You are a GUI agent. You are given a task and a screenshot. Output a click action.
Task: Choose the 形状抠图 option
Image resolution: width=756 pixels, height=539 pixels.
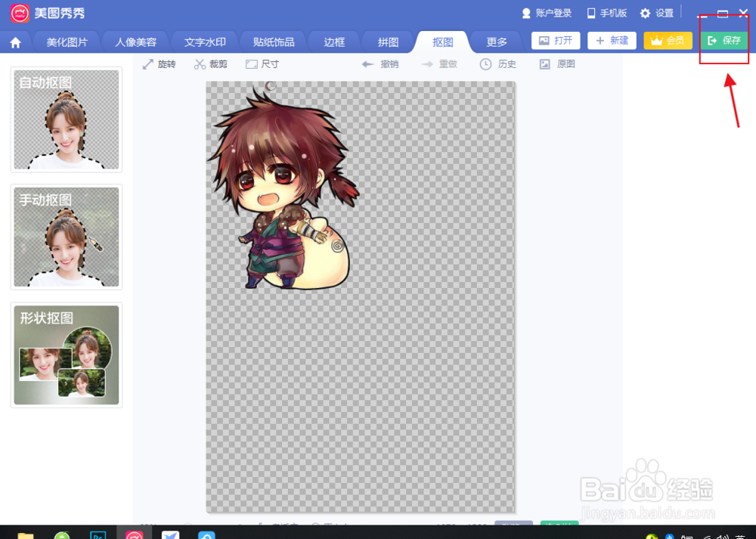coord(67,355)
